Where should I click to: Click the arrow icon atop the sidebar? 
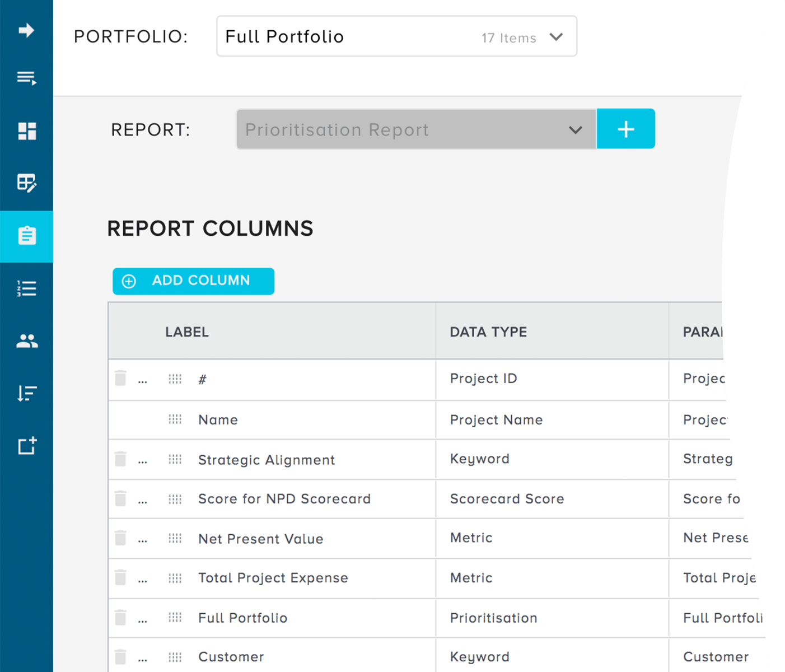26,30
